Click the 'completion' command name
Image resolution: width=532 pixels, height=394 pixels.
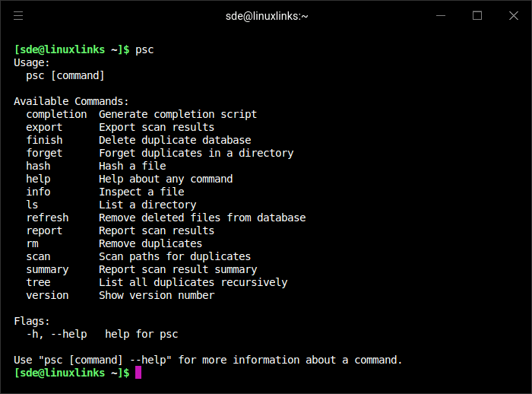(x=56, y=114)
